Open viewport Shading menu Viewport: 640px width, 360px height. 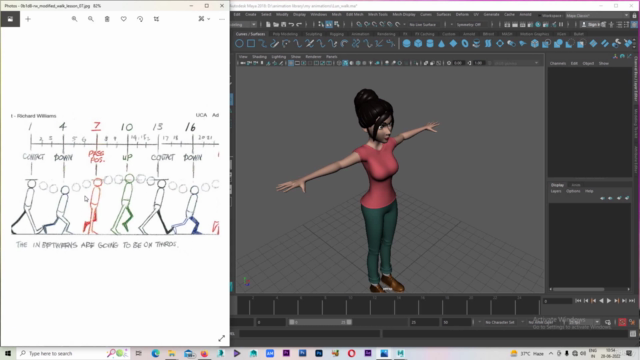(x=259, y=57)
